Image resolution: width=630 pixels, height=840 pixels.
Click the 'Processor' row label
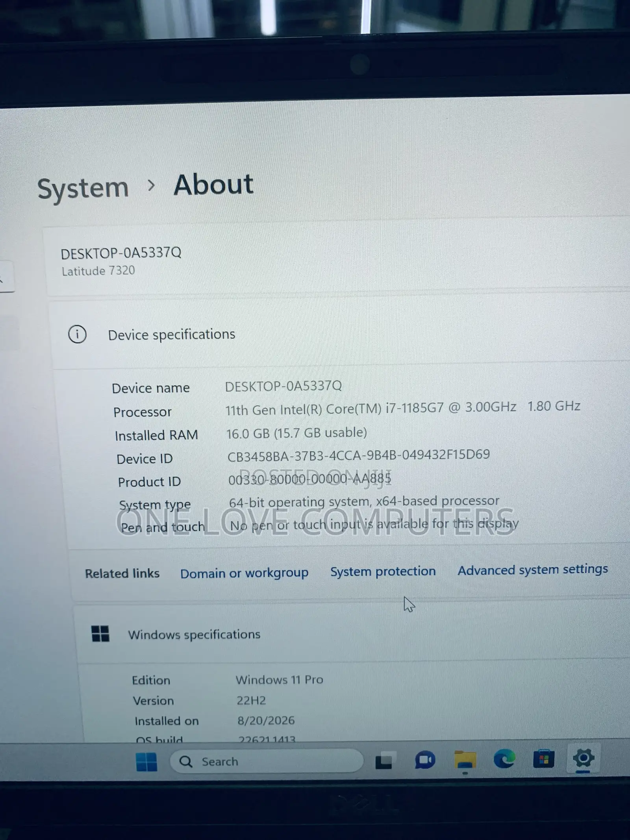(x=143, y=412)
